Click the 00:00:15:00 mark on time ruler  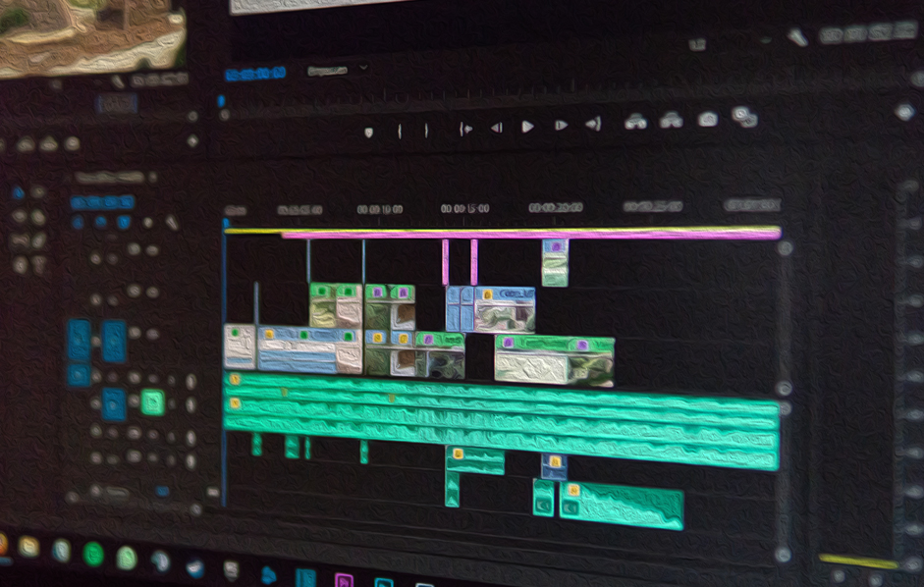(464, 209)
